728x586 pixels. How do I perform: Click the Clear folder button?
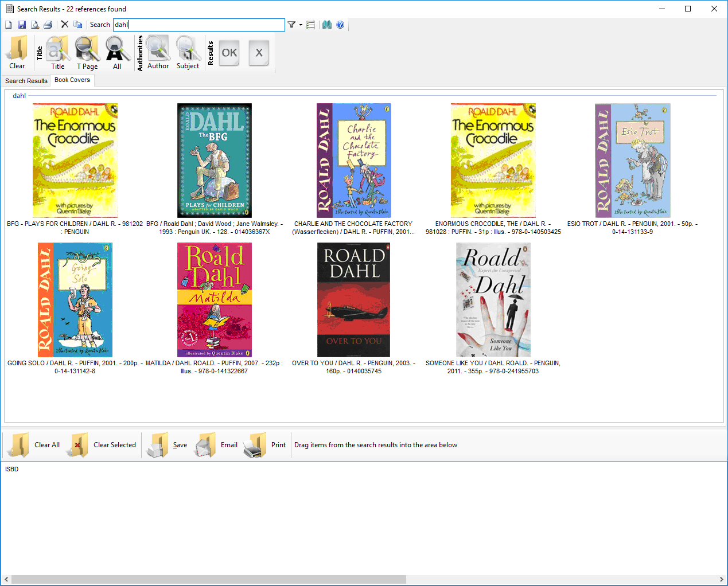(x=17, y=52)
